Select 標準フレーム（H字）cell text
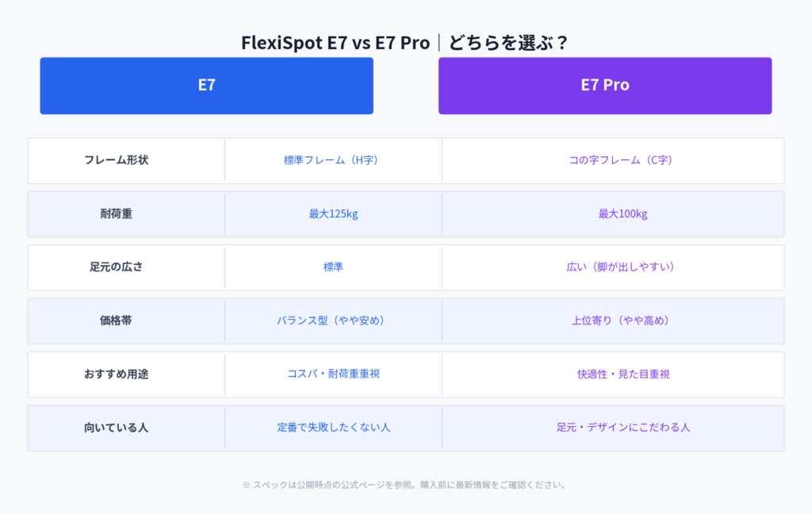 tap(333, 160)
